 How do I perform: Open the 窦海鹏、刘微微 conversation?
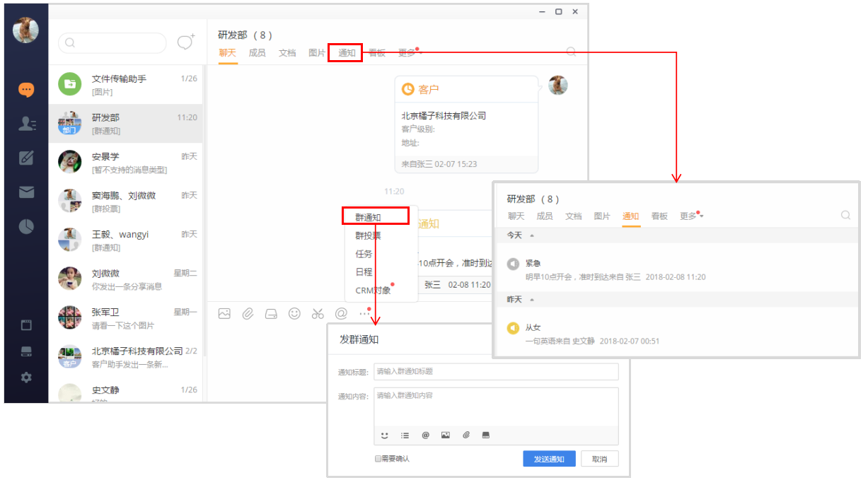(x=126, y=201)
